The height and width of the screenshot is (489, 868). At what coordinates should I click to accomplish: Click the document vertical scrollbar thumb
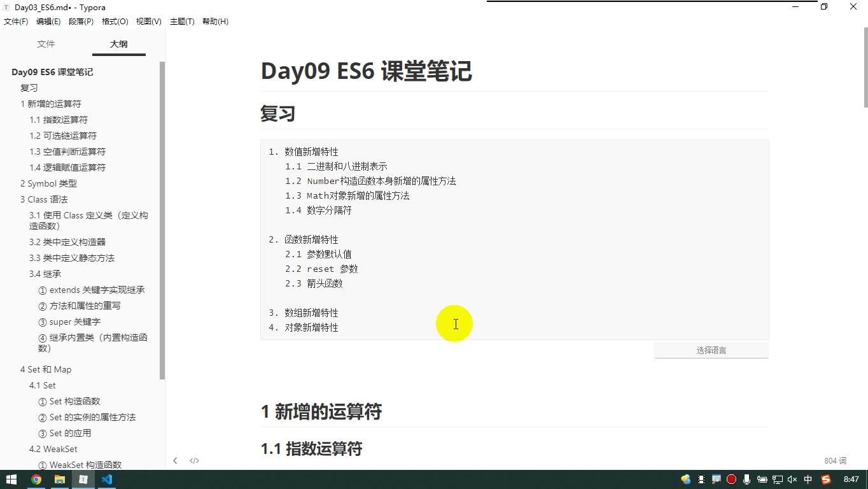(x=865, y=68)
